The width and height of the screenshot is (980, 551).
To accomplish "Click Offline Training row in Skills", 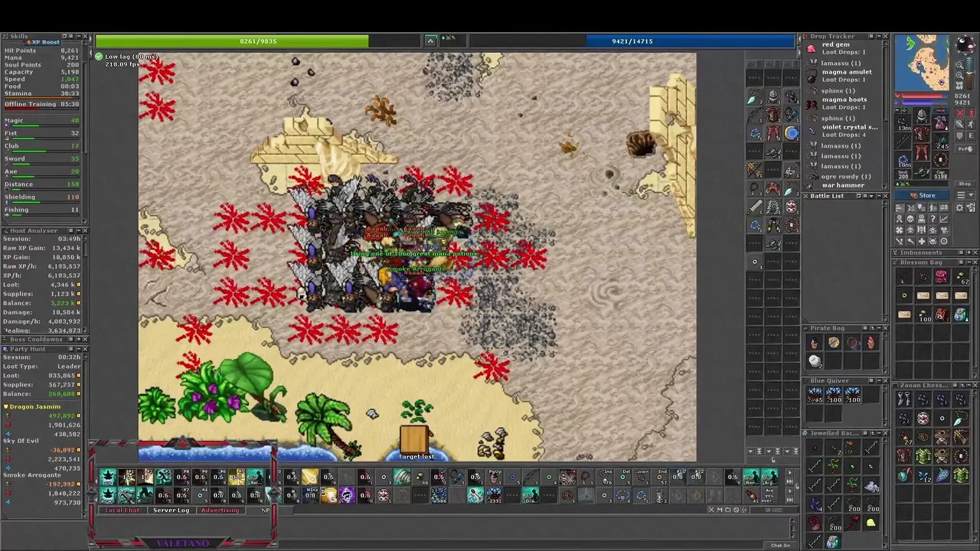I will (x=41, y=104).
